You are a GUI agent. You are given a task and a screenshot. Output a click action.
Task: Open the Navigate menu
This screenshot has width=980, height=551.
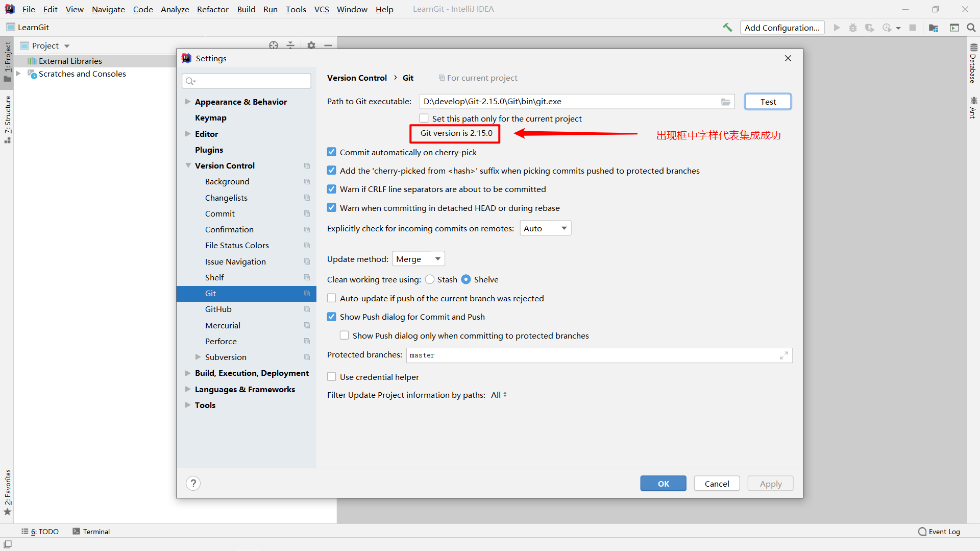[x=108, y=9]
